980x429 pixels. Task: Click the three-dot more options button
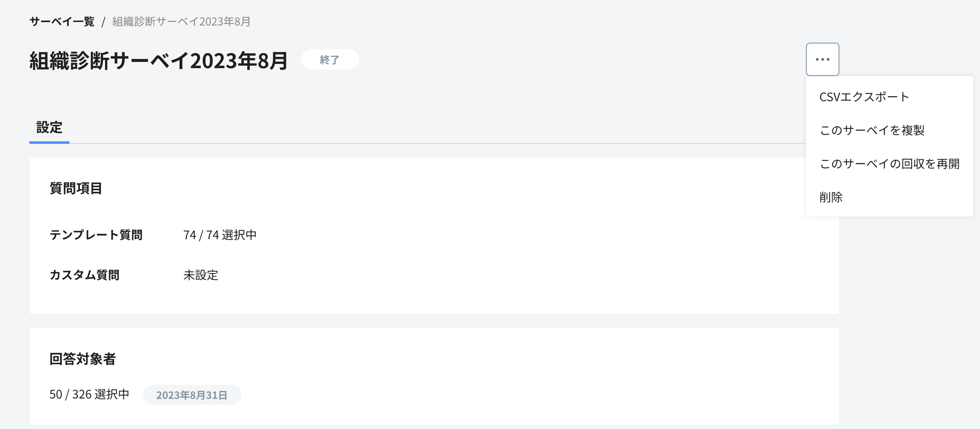tap(822, 59)
